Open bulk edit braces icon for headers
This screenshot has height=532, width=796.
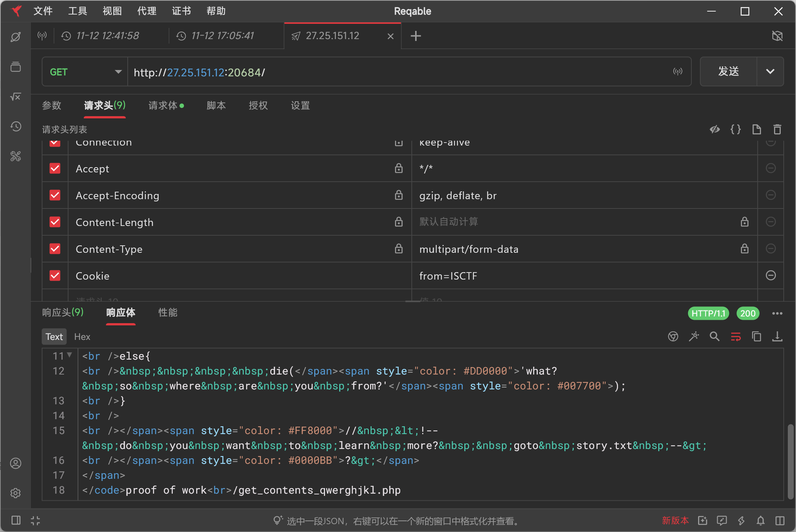[x=735, y=129]
